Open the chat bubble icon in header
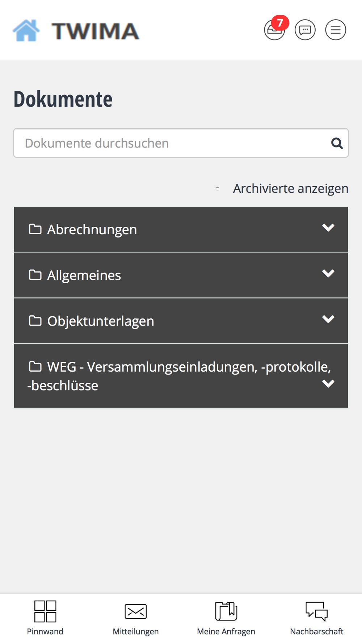This screenshot has height=644, width=362. (x=305, y=30)
